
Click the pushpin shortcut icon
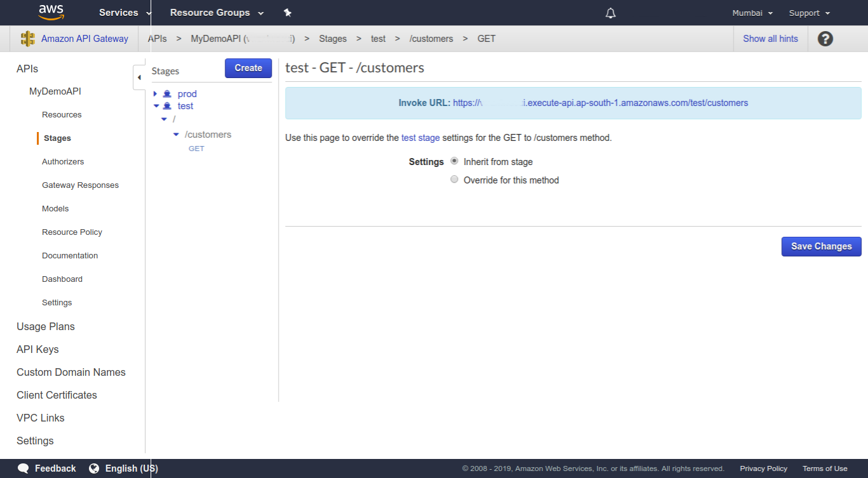pyautogui.click(x=287, y=13)
